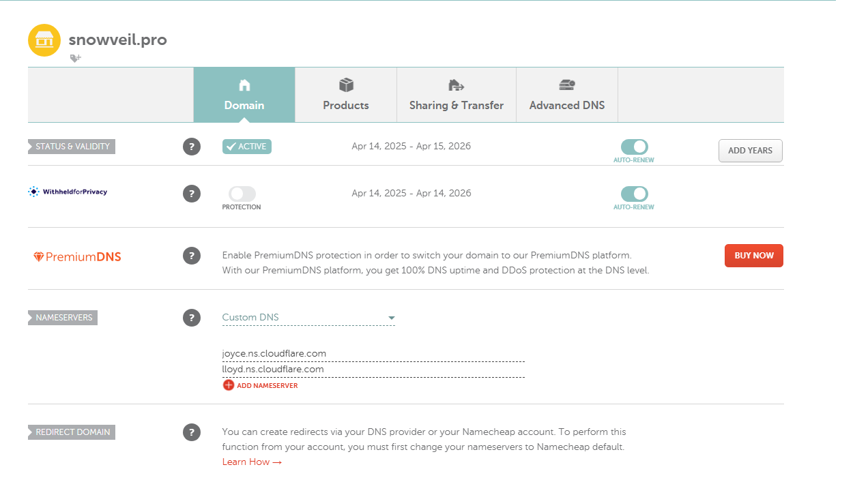Image resolution: width=868 pixels, height=495 pixels.
Task: Edit the joyce.ns.cloudflare.com nameserver field
Action: 373,354
